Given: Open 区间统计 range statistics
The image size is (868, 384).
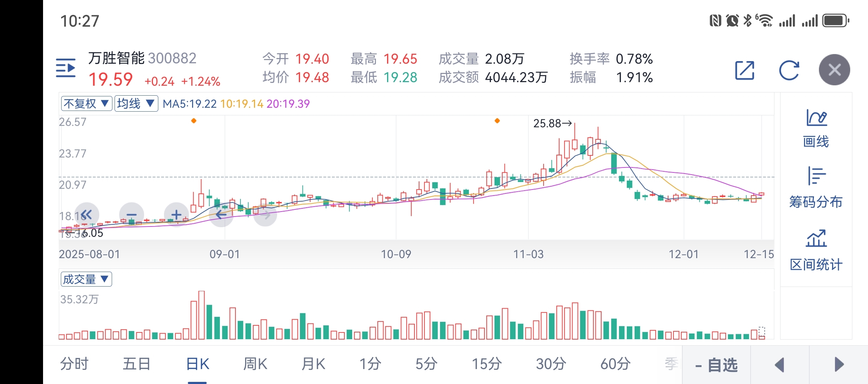Looking at the screenshot, I should (816, 251).
